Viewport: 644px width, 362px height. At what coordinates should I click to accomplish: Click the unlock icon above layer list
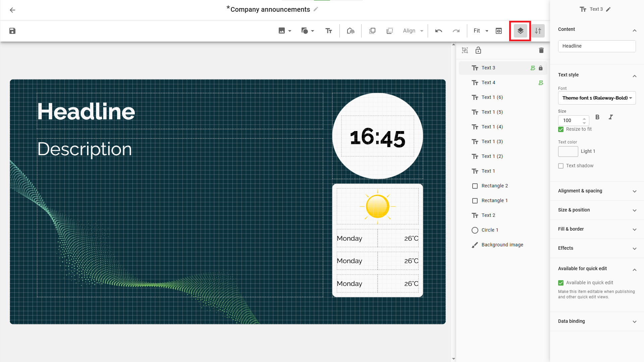click(x=478, y=50)
